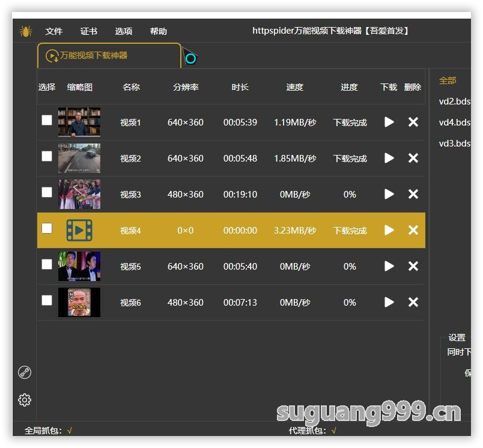483x448 pixels.
Task: Click the link icon in left sidebar
Action: (x=25, y=372)
